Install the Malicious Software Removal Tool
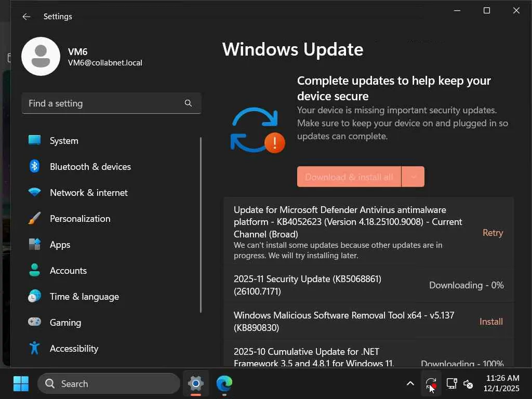 (491, 321)
